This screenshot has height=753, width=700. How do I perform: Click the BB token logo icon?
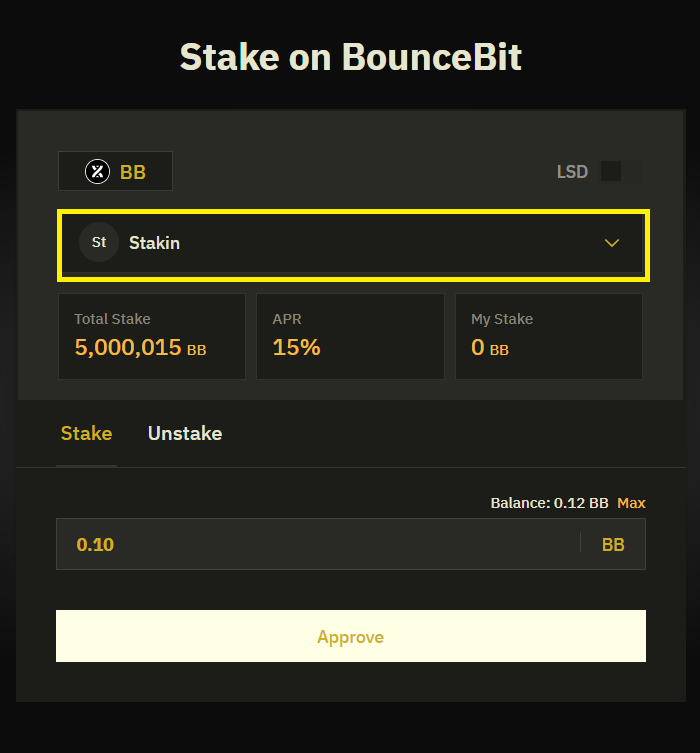pyautogui.click(x=97, y=172)
